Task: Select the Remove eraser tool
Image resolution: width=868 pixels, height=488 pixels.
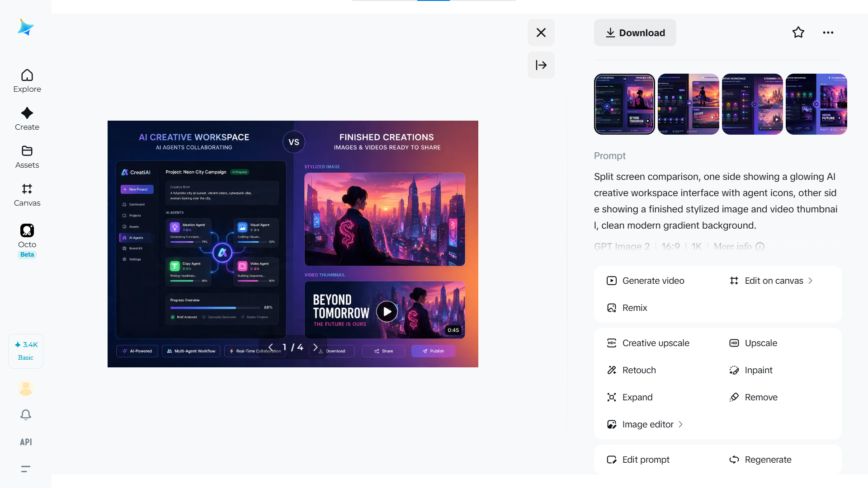Action: click(x=753, y=397)
